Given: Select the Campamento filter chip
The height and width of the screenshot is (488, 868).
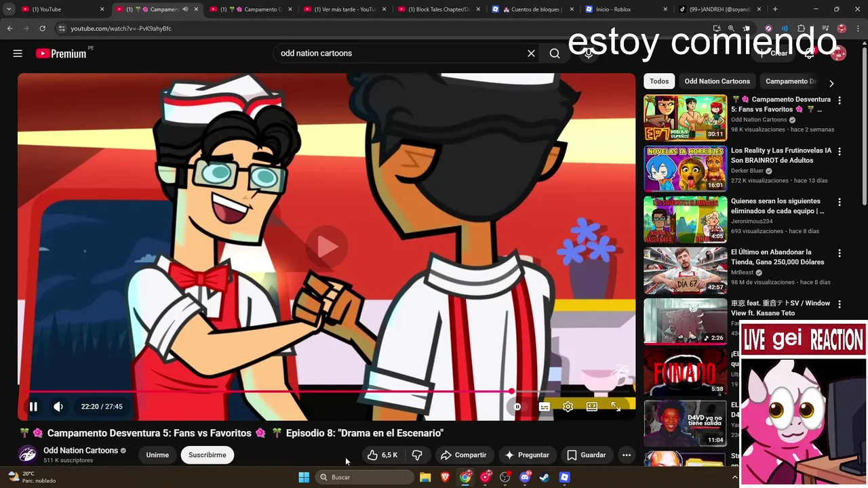Looking at the screenshot, I should (791, 81).
